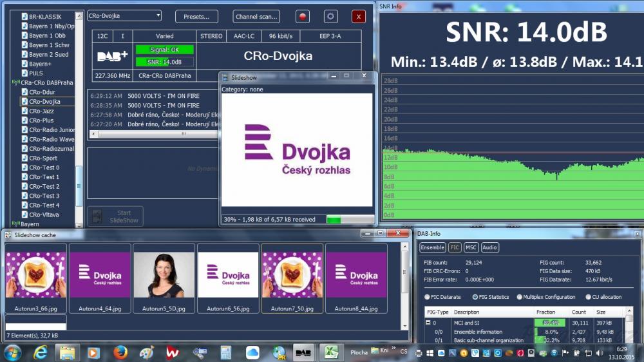Click the slideshow download progress bar
This screenshot has width=644, height=362.
350,220
